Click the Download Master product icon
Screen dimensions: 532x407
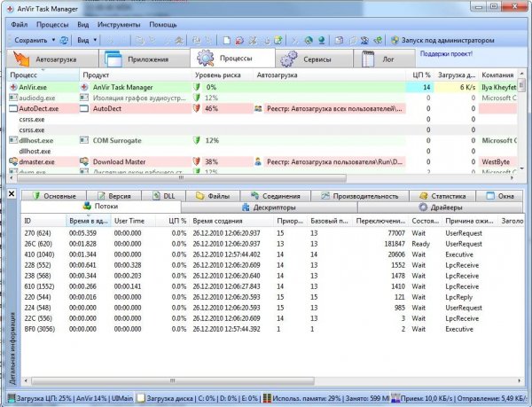(84, 161)
